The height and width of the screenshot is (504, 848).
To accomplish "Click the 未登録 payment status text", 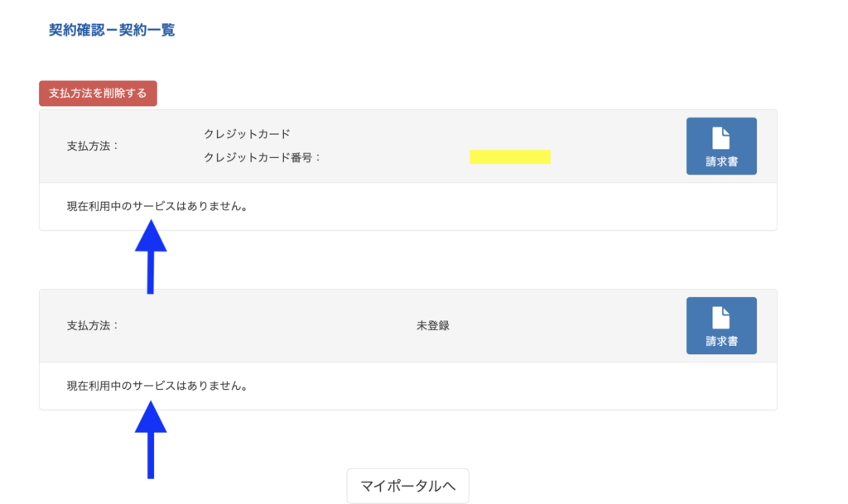I will click(x=432, y=326).
